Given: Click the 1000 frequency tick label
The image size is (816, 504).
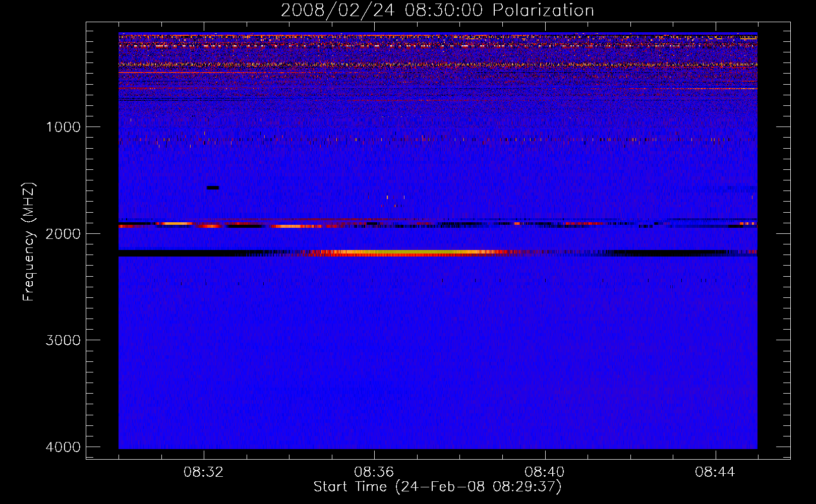Looking at the screenshot, I should pyautogui.click(x=63, y=127).
